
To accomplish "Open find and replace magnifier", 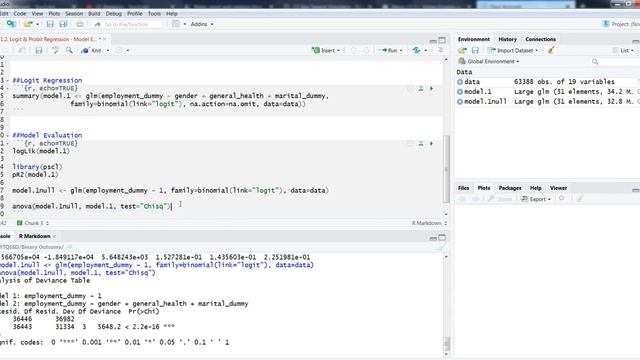I will pyautogui.click(x=69, y=50).
